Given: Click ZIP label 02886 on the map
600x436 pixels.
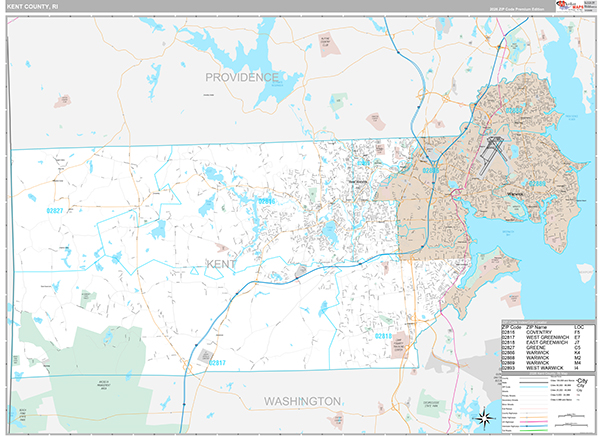Looking at the screenshot, I should tap(430, 170).
